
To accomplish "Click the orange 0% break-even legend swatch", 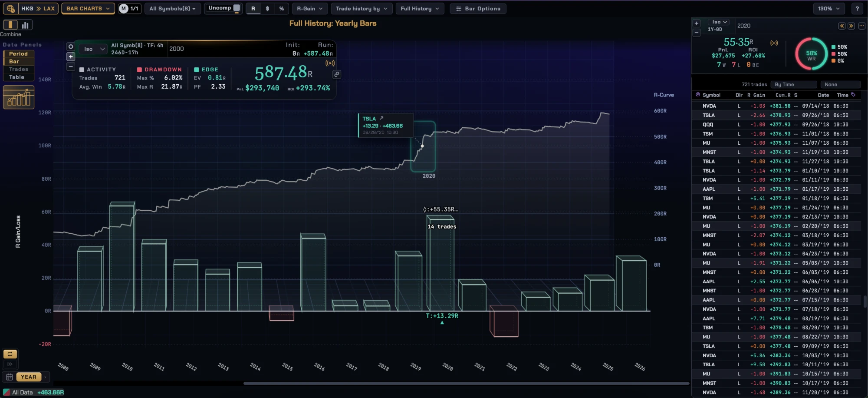I will tap(833, 61).
